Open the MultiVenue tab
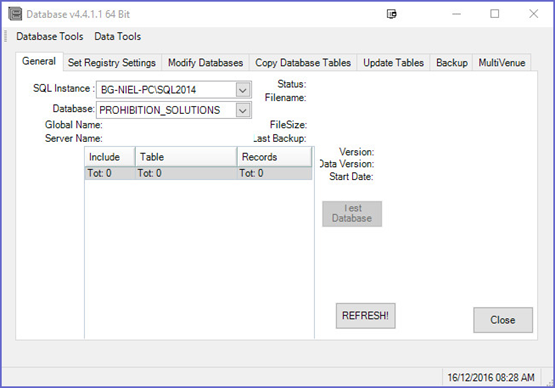 click(x=502, y=63)
